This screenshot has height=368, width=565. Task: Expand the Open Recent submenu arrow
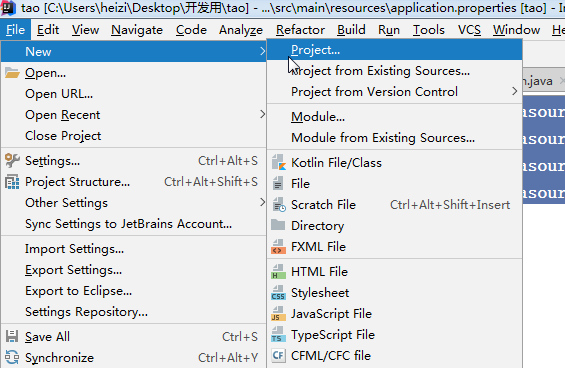(262, 115)
